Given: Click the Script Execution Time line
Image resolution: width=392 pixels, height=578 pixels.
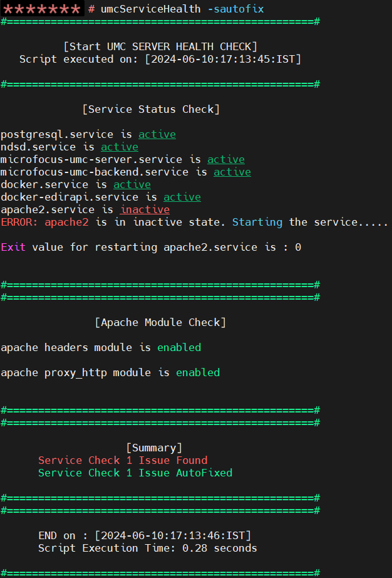Looking at the screenshot, I should tap(148, 548).
